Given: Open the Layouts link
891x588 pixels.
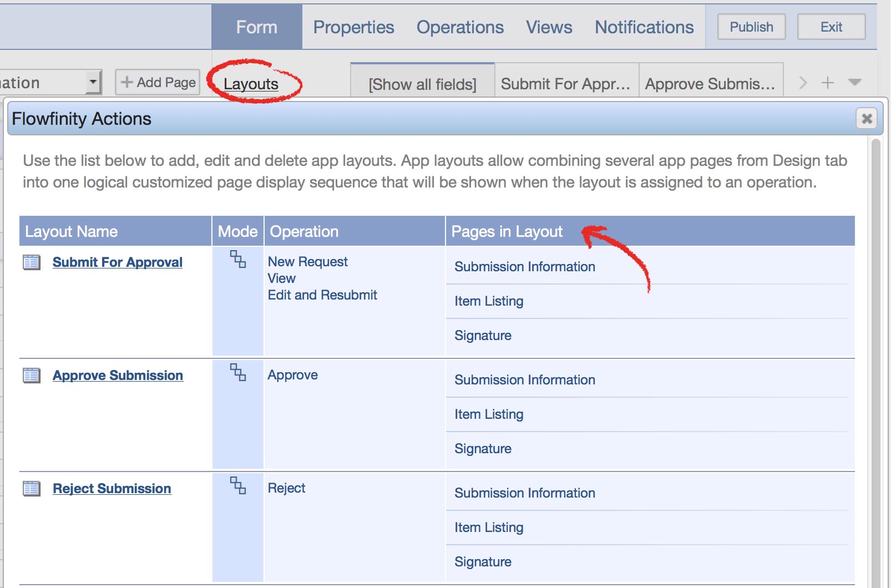Looking at the screenshot, I should pyautogui.click(x=251, y=84).
